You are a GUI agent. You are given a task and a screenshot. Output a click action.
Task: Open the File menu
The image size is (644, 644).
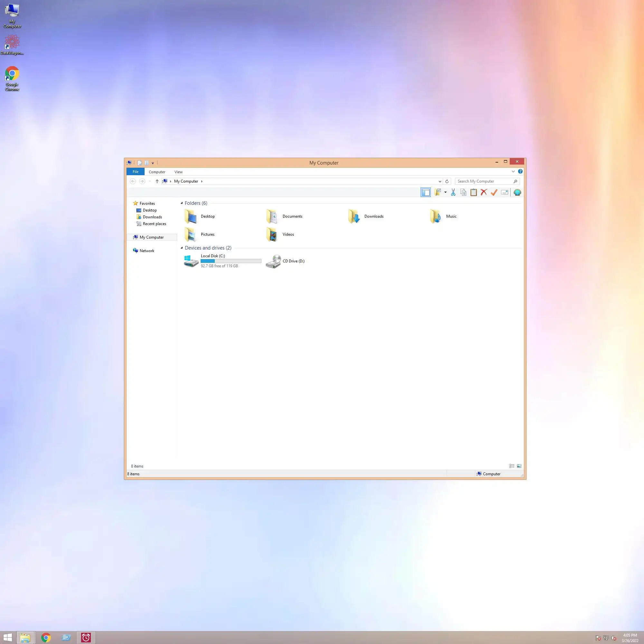coord(135,172)
